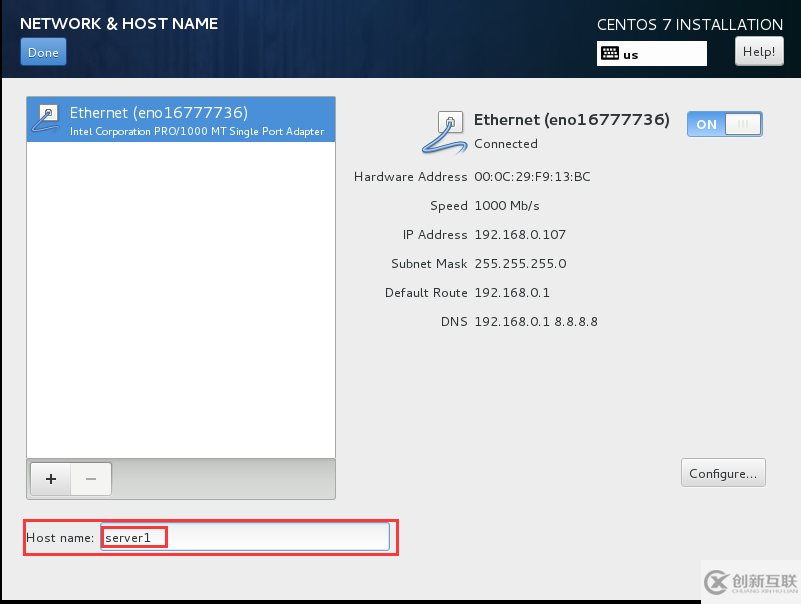Image resolution: width=801 pixels, height=604 pixels.
Task: Click the NETWORK & HOST NAME heading
Action: click(119, 24)
